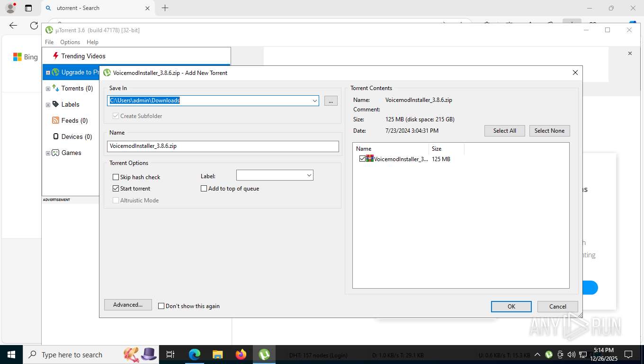Open the File menu

pos(49,42)
